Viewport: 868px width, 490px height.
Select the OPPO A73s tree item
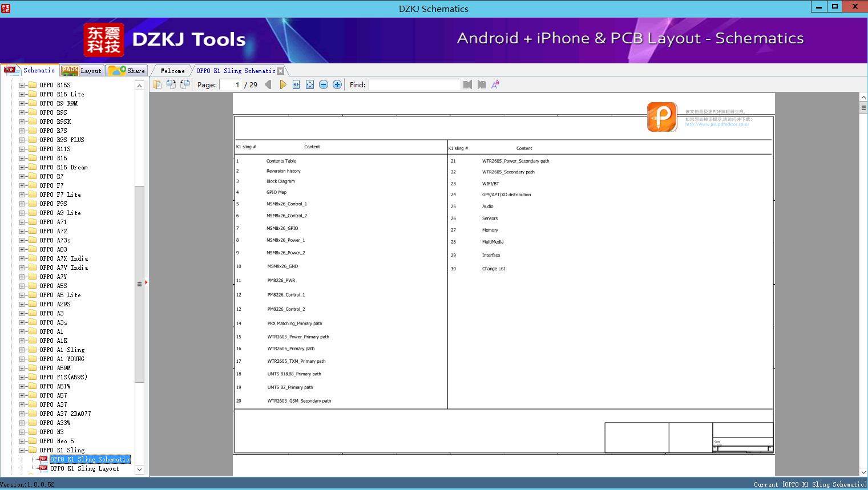pos(55,240)
